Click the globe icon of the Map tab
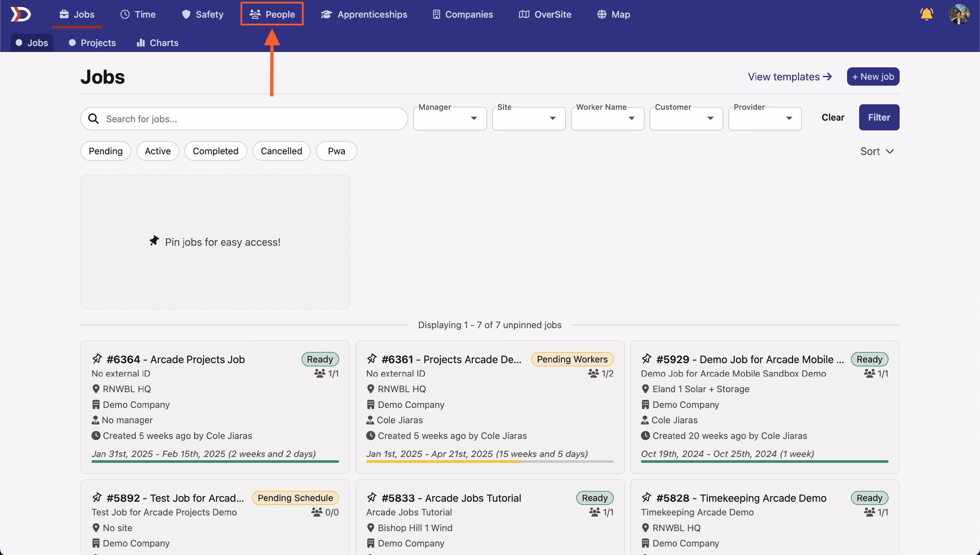980x555 pixels. (x=601, y=14)
